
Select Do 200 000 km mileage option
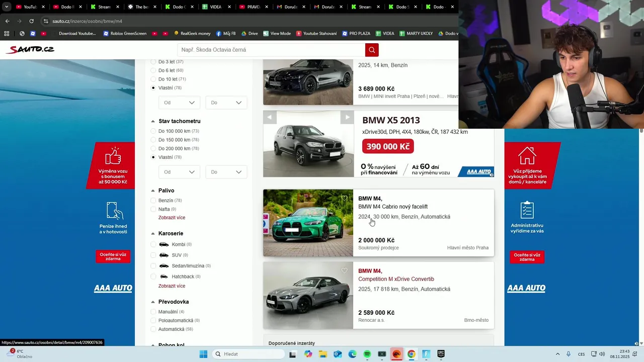[154, 148]
